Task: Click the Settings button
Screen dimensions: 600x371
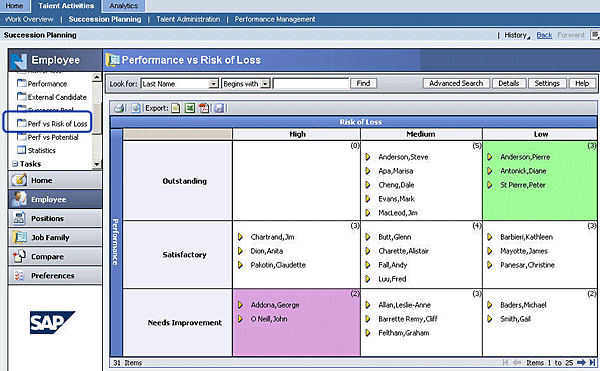Action: tap(547, 83)
